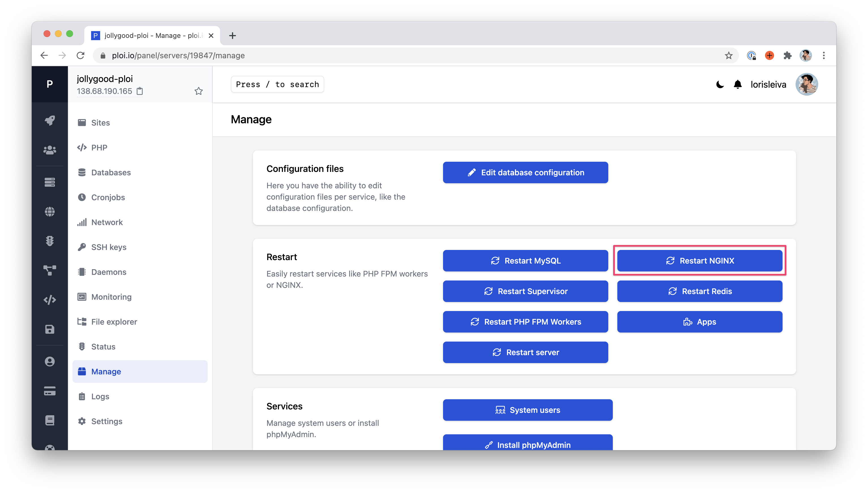Click Restart Supervisor button
Image resolution: width=868 pixels, height=492 pixels.
pyautogui.click(x=525, y=291)
